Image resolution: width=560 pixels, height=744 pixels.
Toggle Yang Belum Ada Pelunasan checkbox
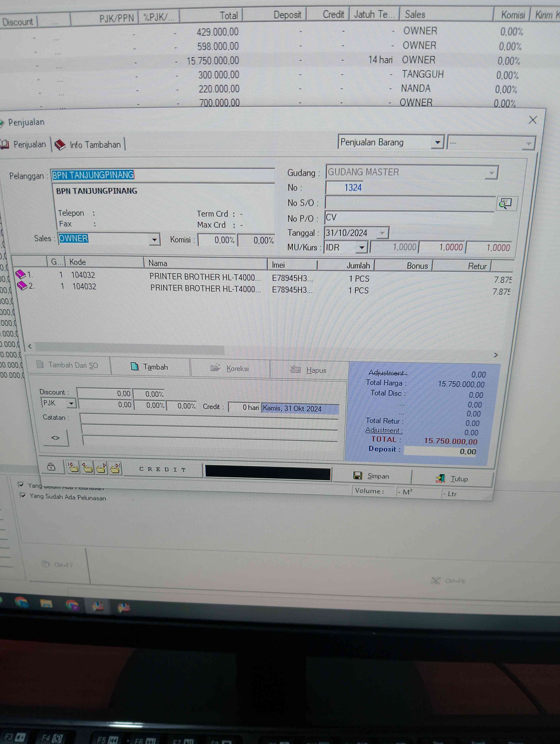[21, 484]
